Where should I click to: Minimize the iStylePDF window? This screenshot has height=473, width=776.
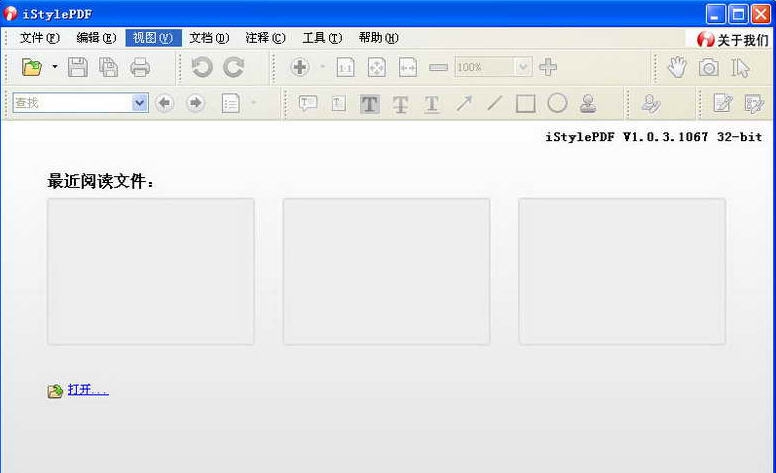tap(715, 14)
